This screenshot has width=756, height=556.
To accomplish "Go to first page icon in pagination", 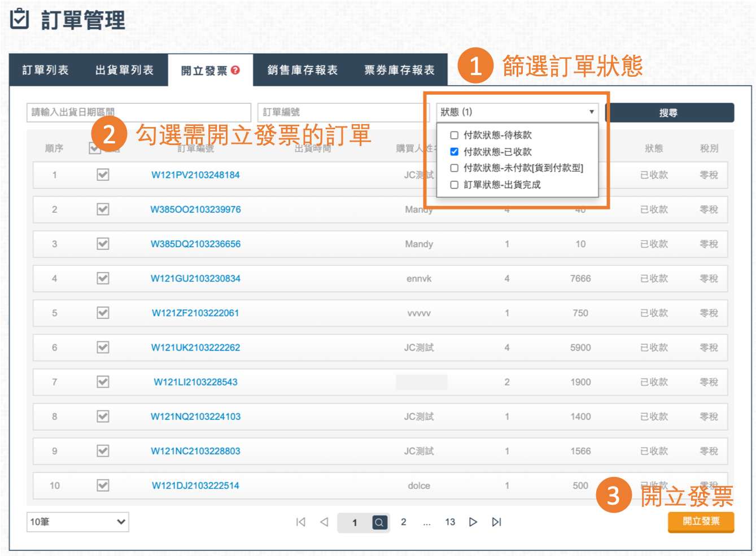I will pos(301,522).
